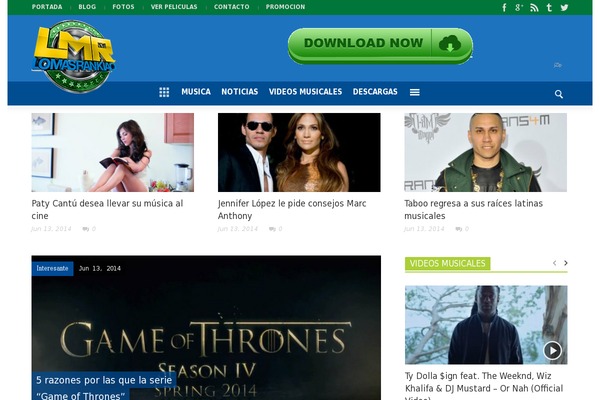Open the Facebook social icon

(504, 7)
